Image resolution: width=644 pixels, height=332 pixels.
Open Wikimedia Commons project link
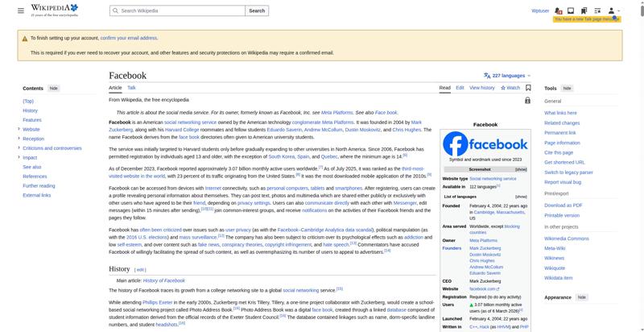(567, 239)
